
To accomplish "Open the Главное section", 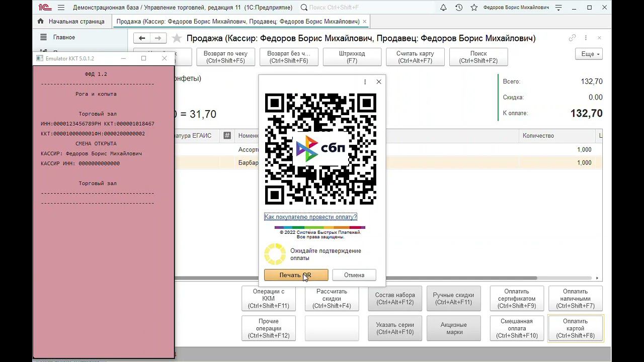I will 64,37.
